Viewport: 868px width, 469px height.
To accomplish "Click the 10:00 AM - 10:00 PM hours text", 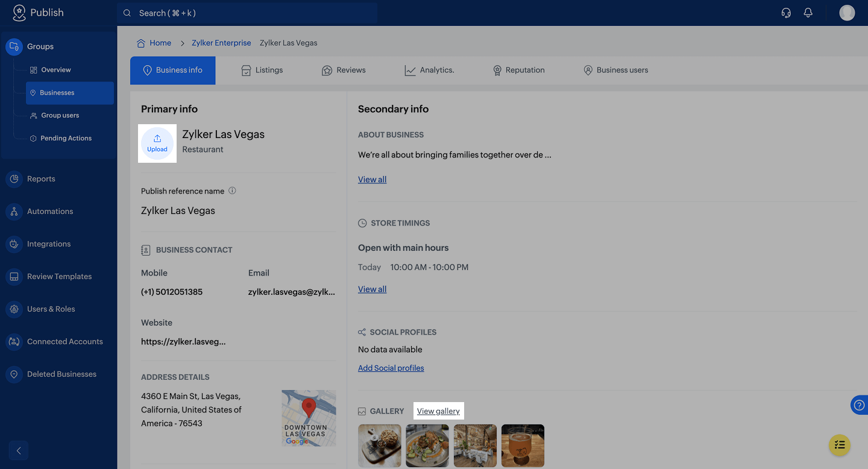I will click(x=429, y=267).
